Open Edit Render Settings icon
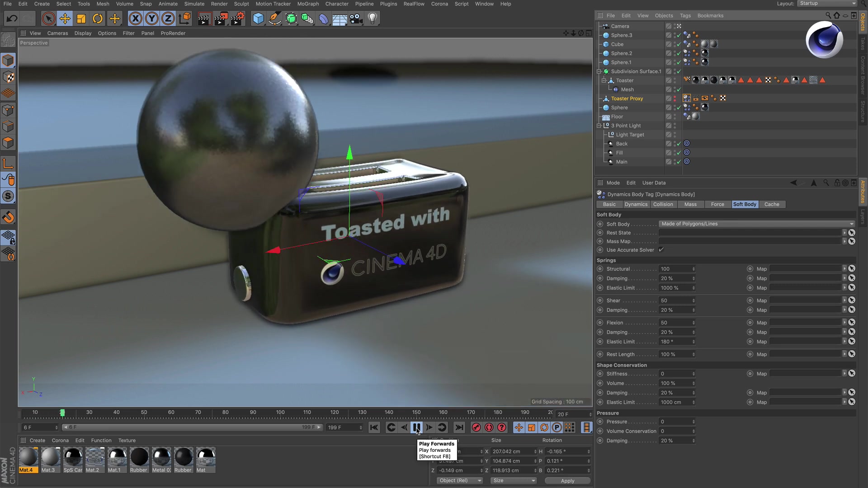The image size is (868, 488). 238,19
